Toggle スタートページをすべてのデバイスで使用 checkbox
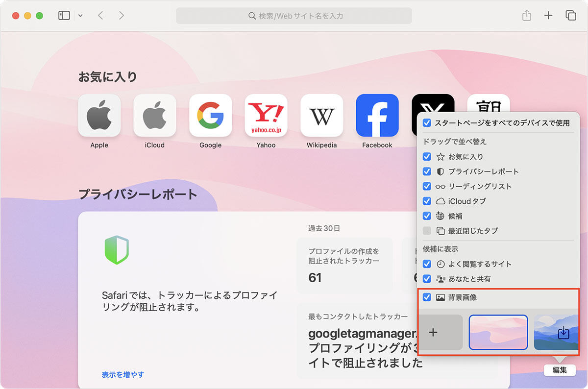This screenshot has height=389, width=588. pos(427,123)
